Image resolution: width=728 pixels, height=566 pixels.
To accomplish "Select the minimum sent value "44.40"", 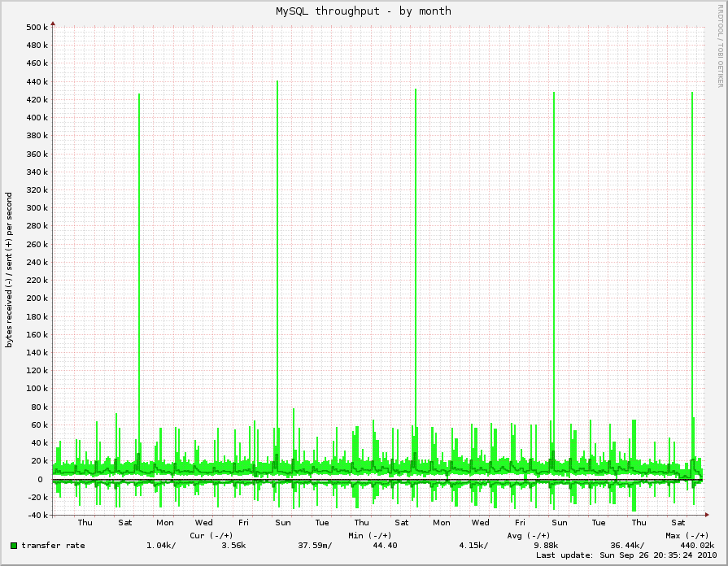I will point(385,546).
